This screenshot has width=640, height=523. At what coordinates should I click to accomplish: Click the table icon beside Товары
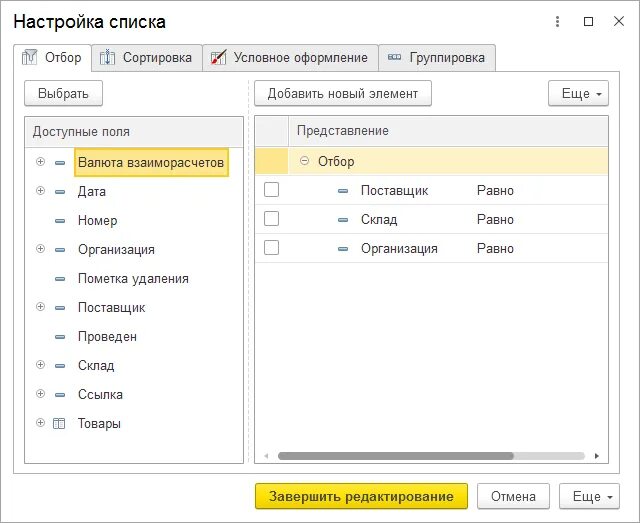(x=59, y=423)
